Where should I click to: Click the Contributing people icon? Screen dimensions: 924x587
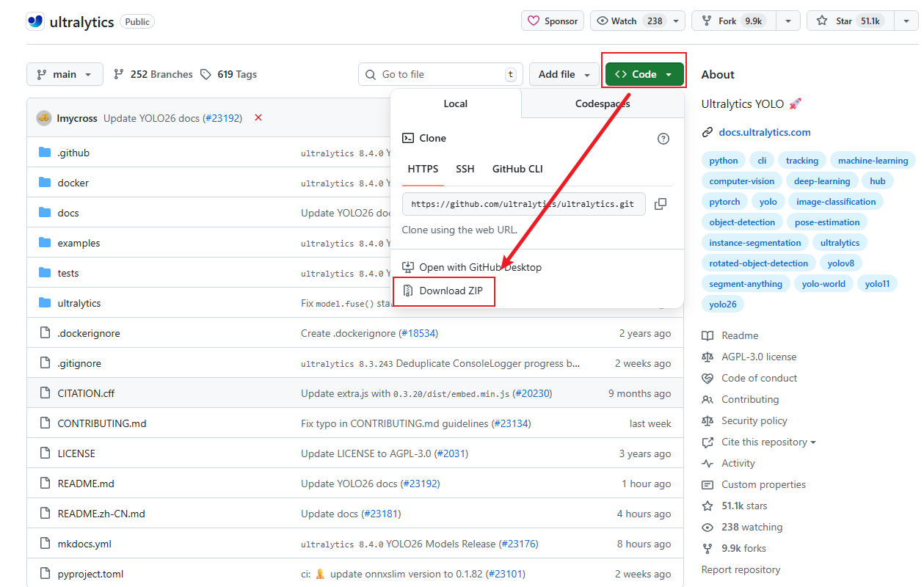tap(707, 399)
